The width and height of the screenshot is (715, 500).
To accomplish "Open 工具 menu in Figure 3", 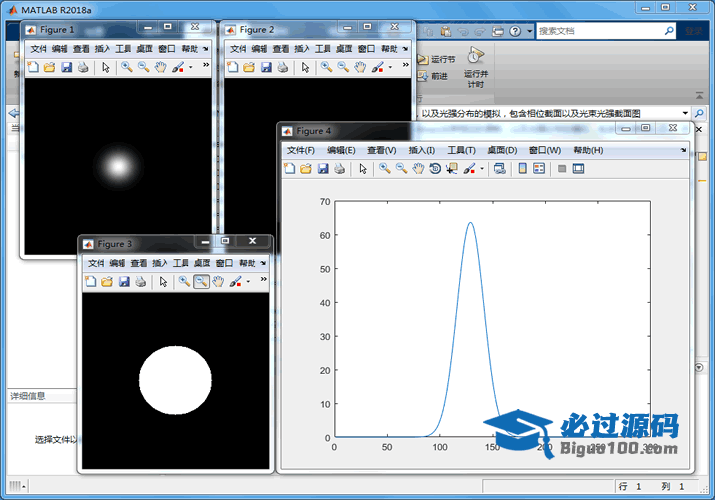I will click(181, 263).
